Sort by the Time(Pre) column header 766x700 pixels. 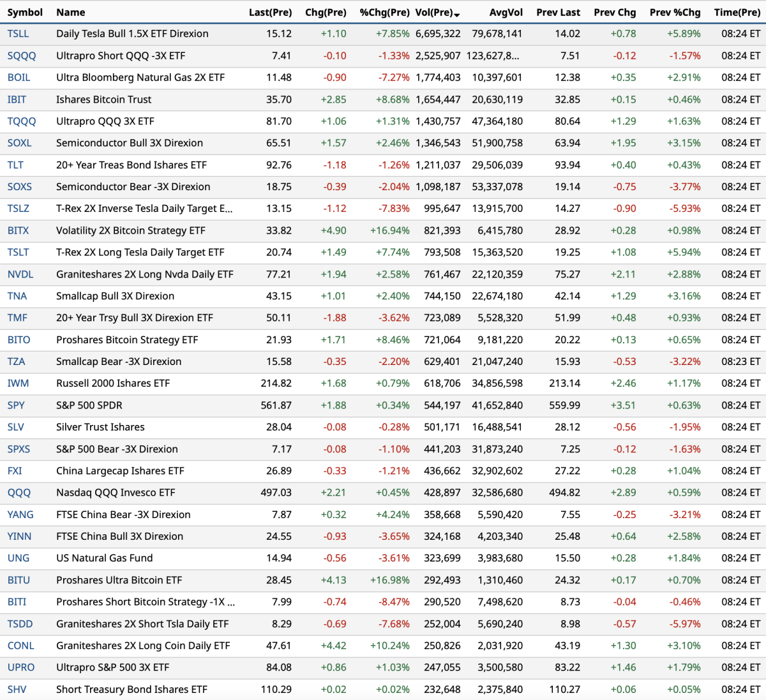737,12
